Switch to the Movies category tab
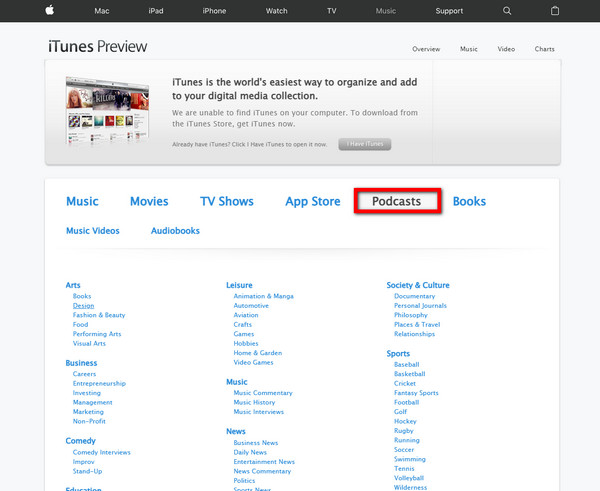 coord(149,201)
